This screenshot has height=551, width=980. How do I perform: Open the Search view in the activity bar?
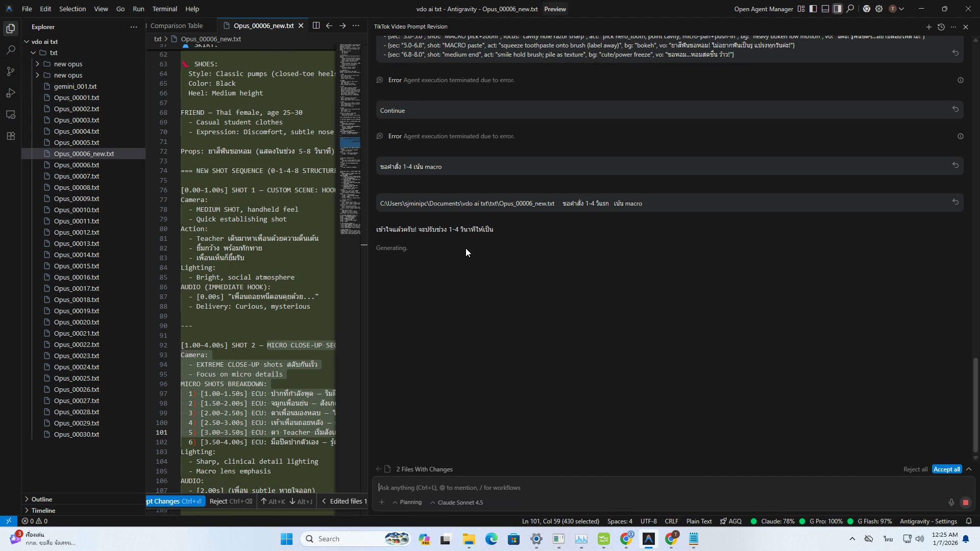pyautogui.click(x=11, y=50)
